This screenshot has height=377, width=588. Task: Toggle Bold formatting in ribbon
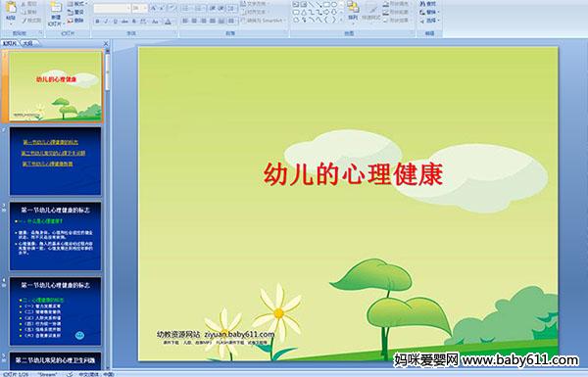tap(97, 22)
